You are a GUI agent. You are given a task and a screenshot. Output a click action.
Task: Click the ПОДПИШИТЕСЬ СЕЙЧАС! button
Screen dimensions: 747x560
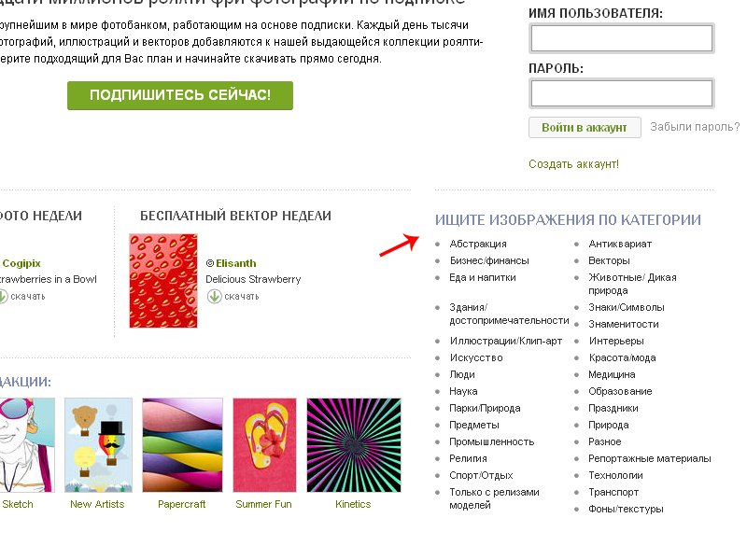180,95
